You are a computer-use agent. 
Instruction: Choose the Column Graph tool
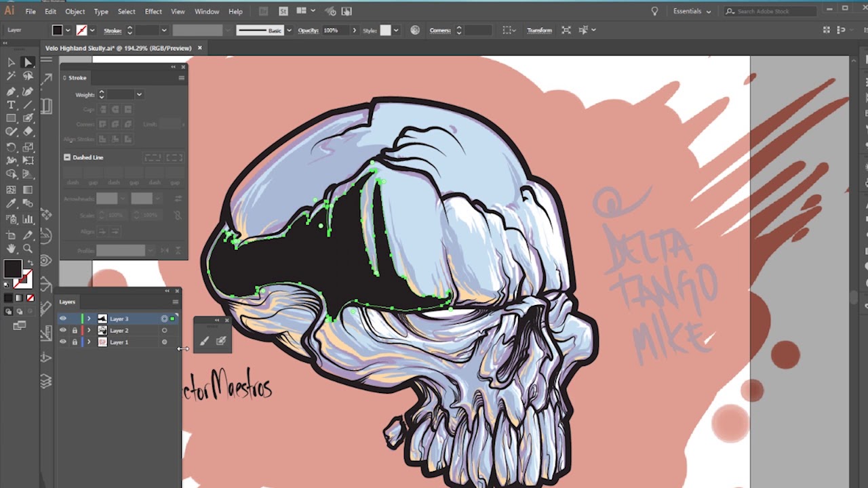point(28,219)
